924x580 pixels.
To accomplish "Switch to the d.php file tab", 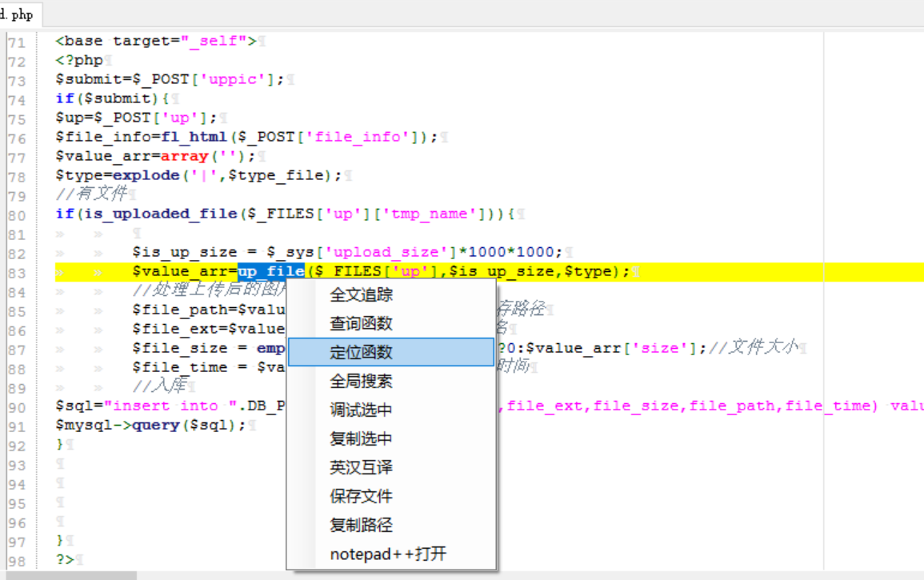I will coord(18,14).
